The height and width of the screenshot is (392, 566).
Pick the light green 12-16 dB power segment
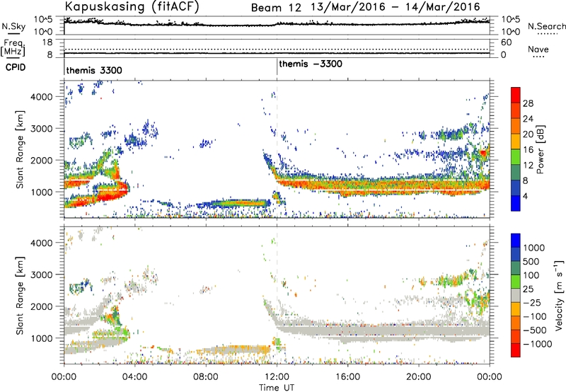pos(516,156)
